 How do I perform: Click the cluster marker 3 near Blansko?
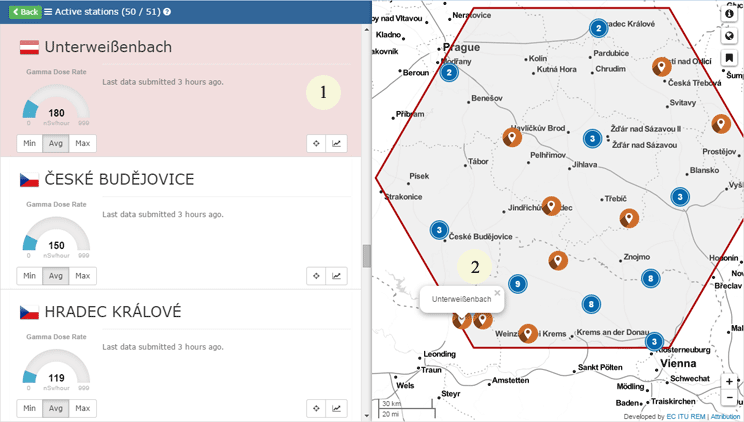(680, 197)
